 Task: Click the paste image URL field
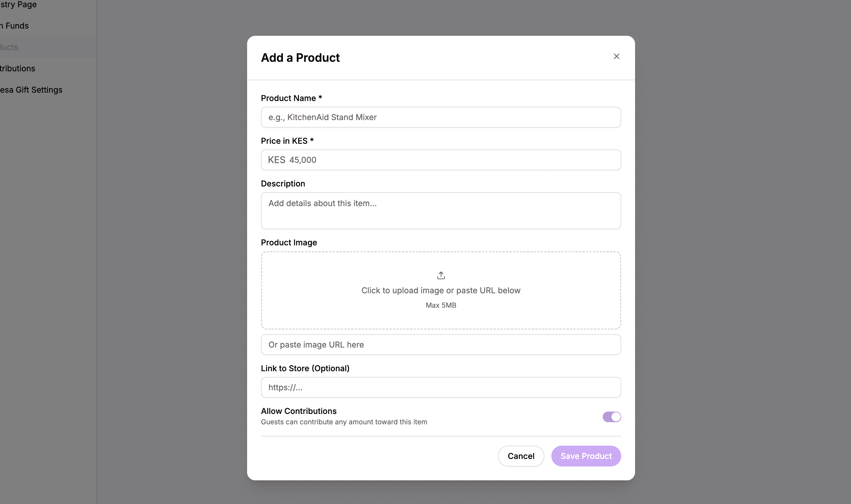[441, 344]
